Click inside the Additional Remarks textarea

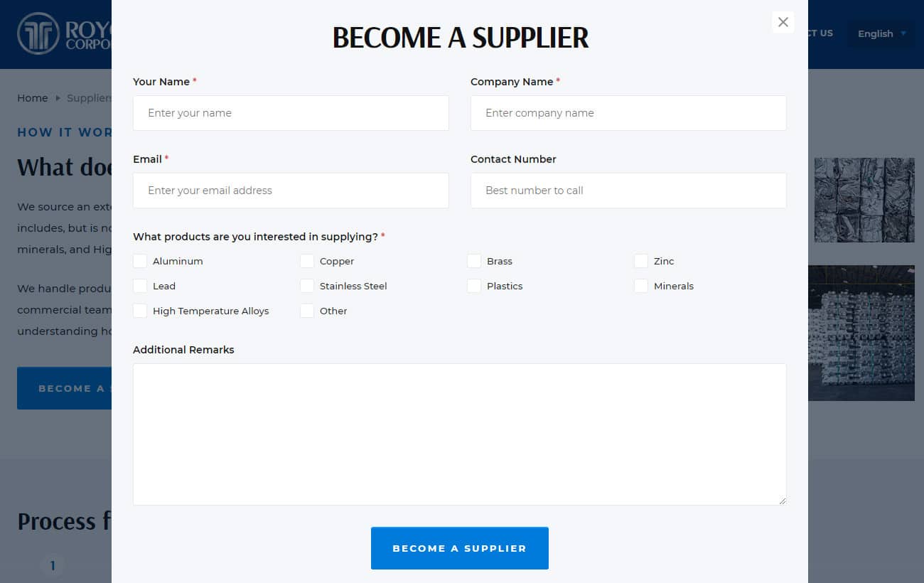click(459, 434)
